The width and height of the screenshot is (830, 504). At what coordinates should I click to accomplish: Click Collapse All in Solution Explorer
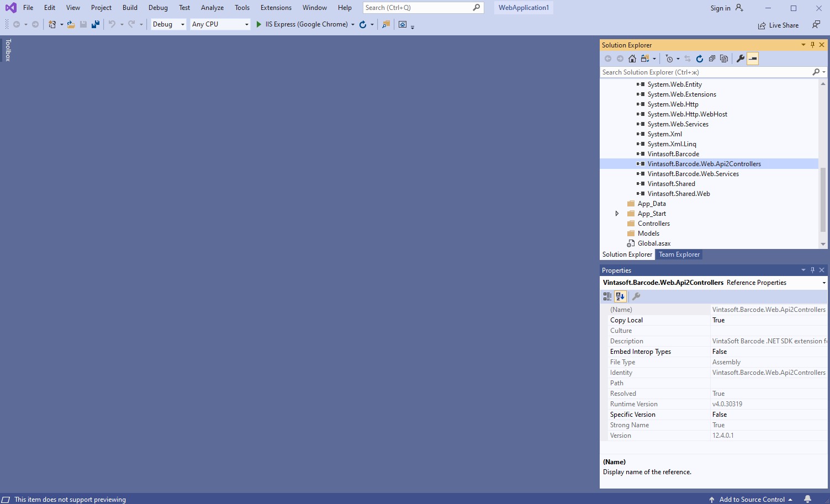click(x=712, y=59)
